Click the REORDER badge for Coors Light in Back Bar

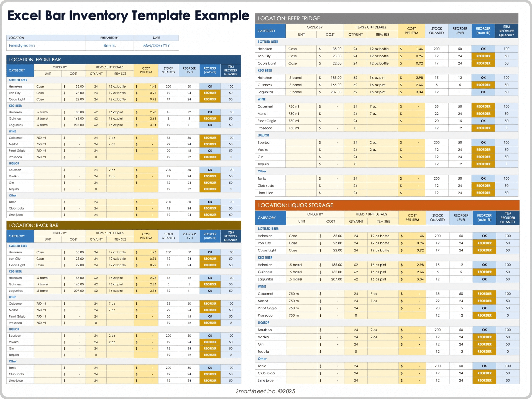210,265
